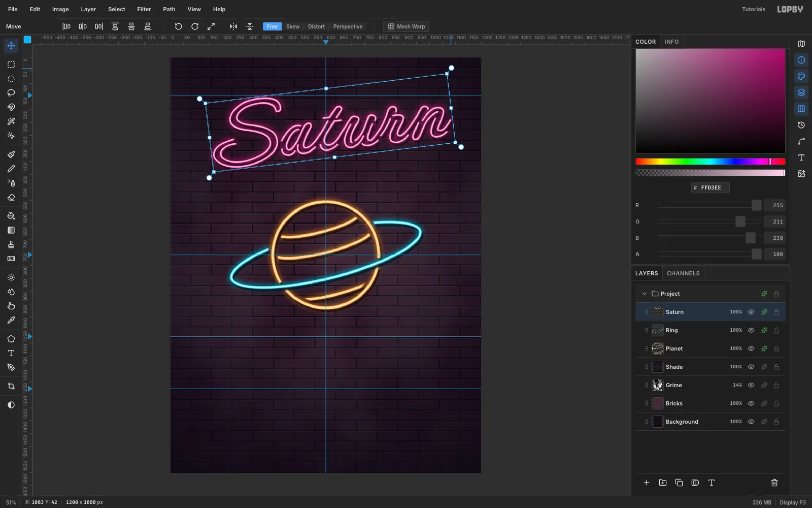The width and height of the screenshot is (812, 508).
Task: Hide the Ring layer
Action: (x=751, y=330)
